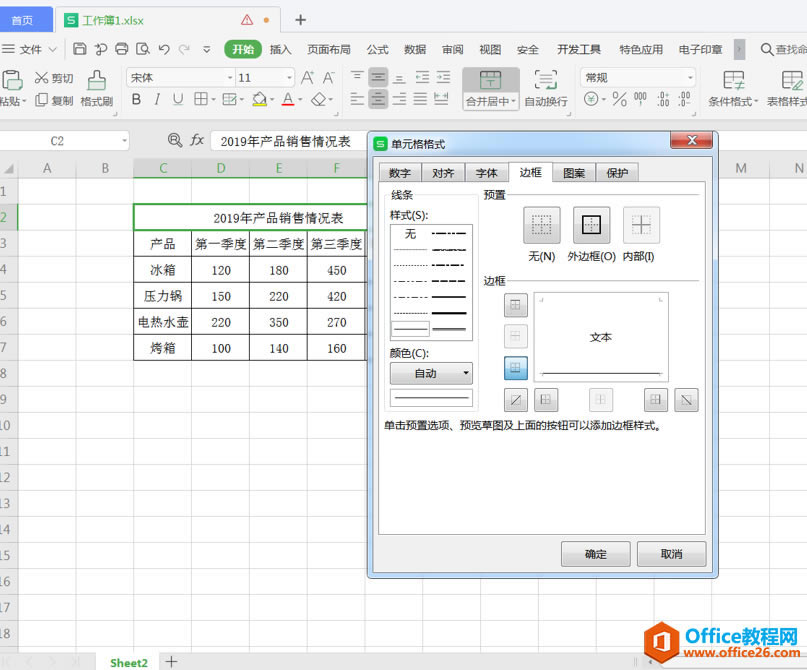The height and width of the screenshot is (670, 807).
Task: Click the 取消 button
Action: [672, 554]
